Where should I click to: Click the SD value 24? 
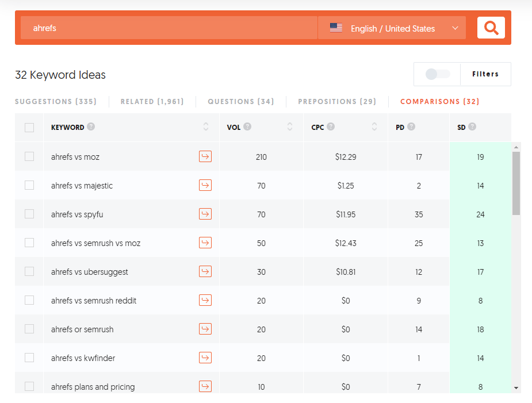pos(480,214)
